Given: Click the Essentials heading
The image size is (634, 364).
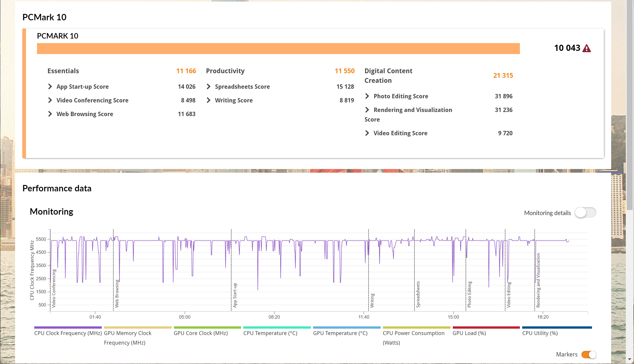Looking at the screenshot, I should coord(63,71).
